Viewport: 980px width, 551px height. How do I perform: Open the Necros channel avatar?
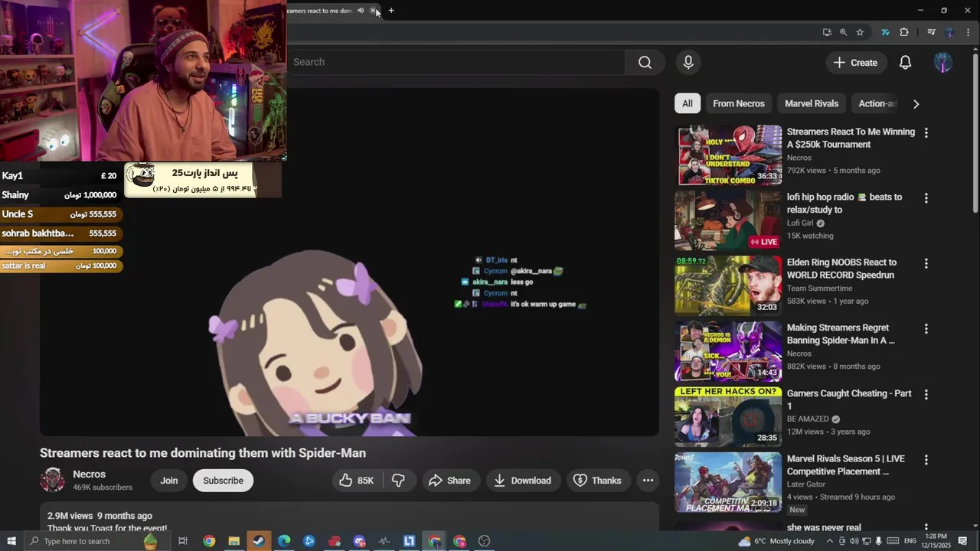tap(53, 480)
